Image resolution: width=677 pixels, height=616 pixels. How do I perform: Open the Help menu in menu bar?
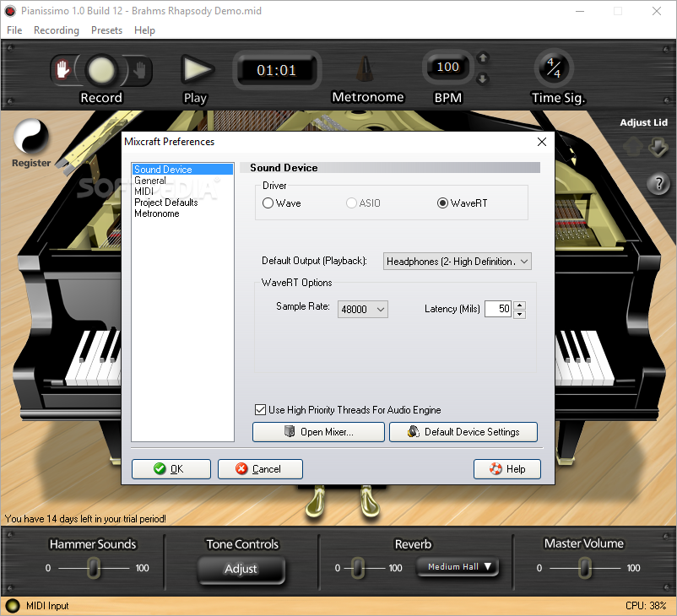144,30
